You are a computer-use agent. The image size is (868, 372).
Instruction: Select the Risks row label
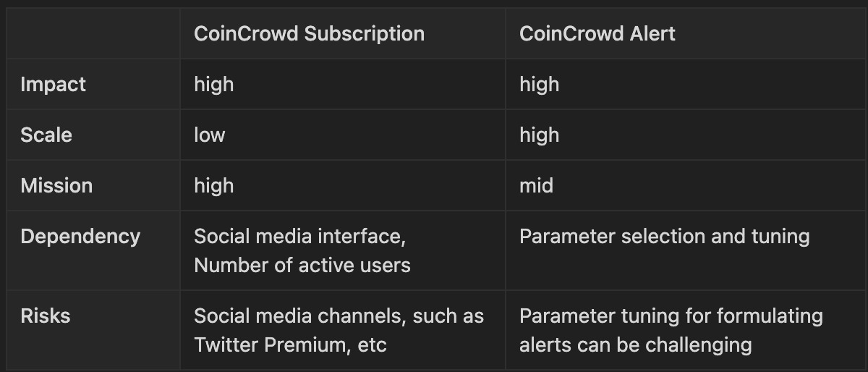(x=45, y=316)
